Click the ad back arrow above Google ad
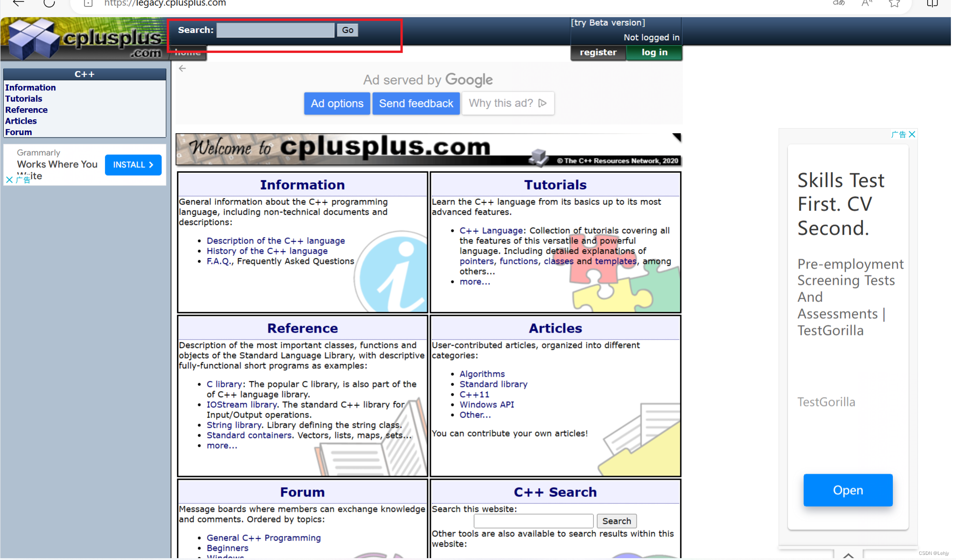Screen dimensions: 956x560 pyautogui.click(x=182, y=69)
